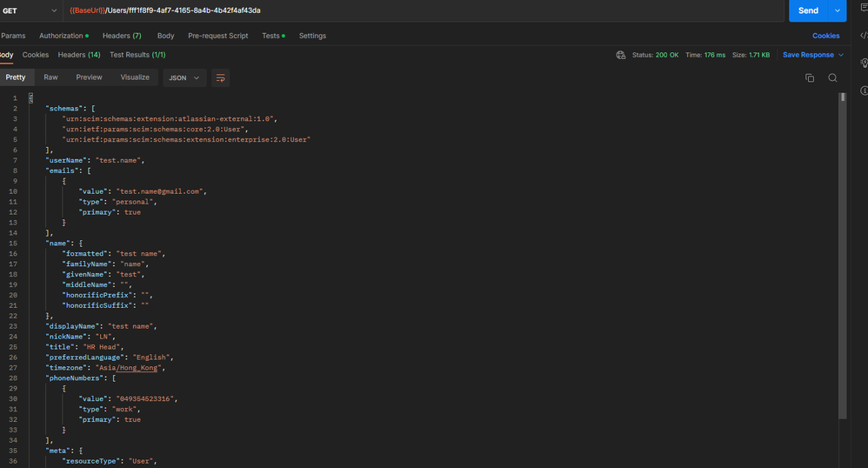Open the Pre-request Script tab

[x=218, y=36]
